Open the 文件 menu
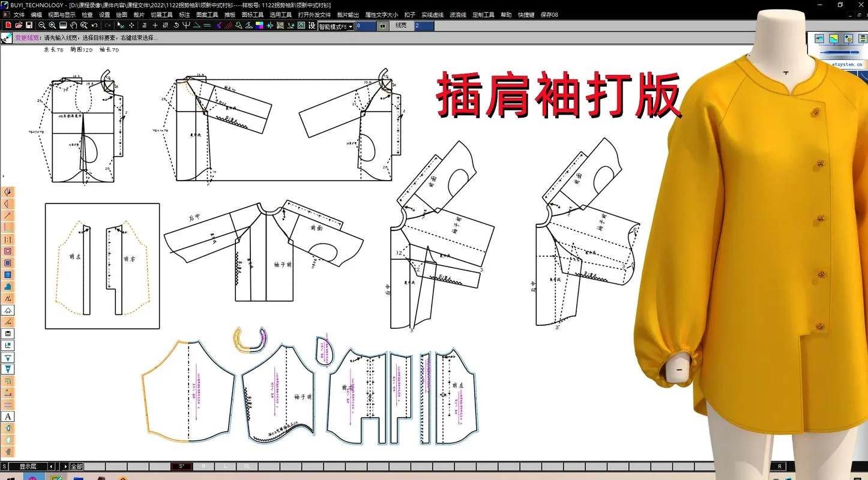This screenshot has height=480, width=868. [19, 14]
